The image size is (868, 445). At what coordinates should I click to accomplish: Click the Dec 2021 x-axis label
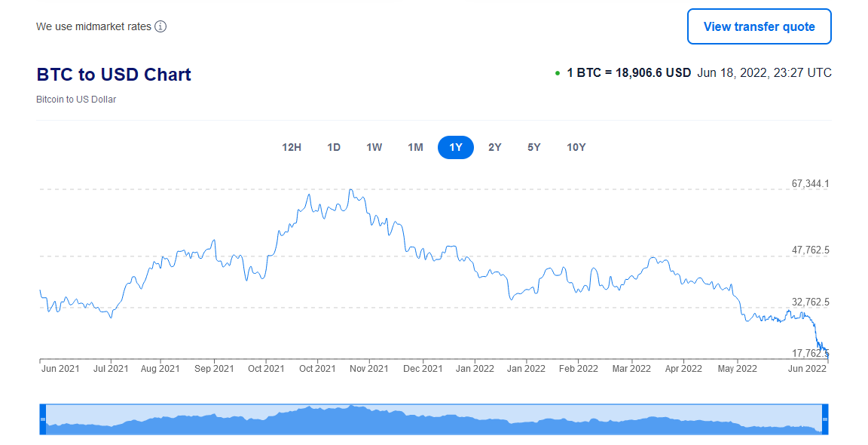tap(423, 369)
